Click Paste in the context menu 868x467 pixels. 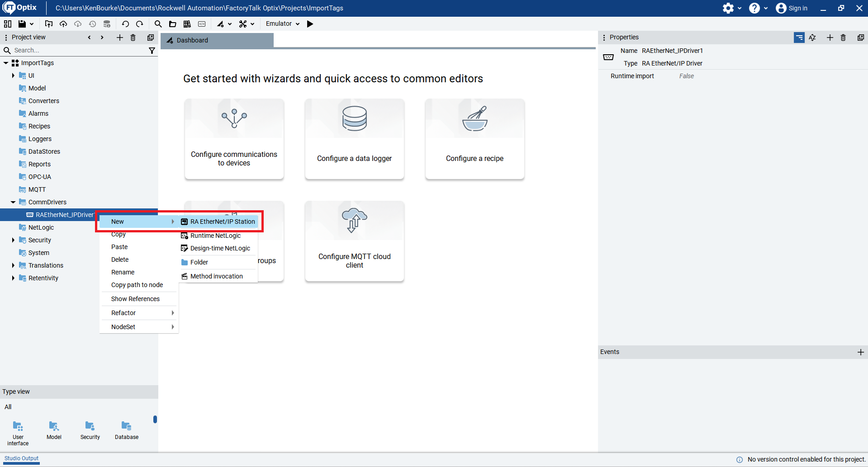pos(139,247)
